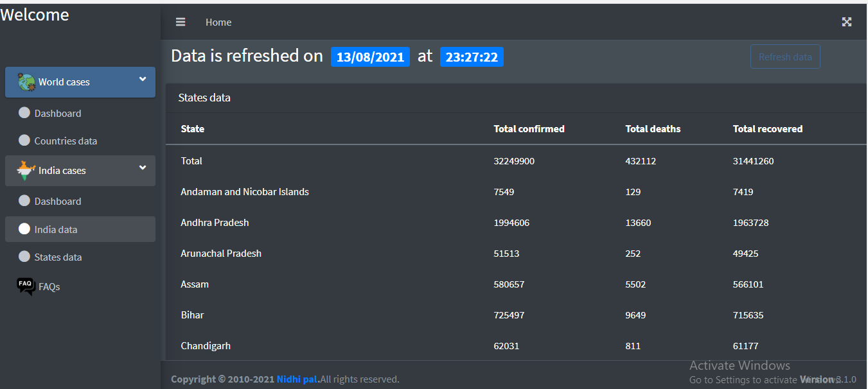Click the India map flag icon

tap(26, 171)
